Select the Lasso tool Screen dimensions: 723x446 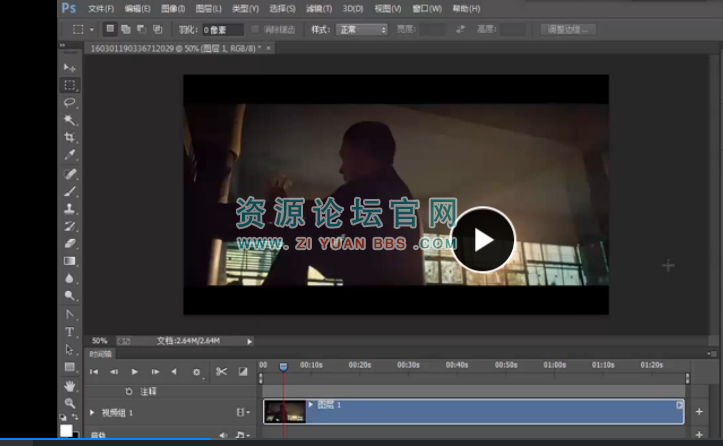point(70,102)
